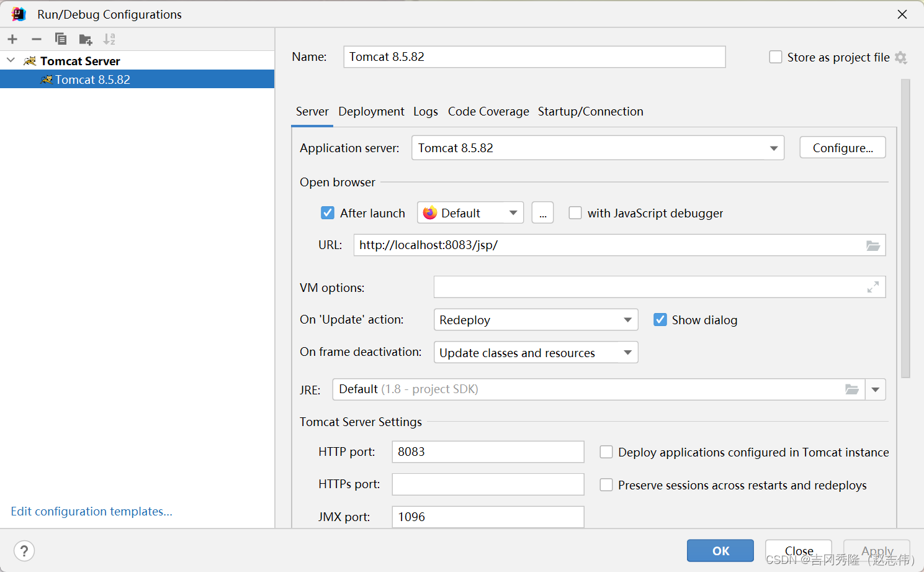Viewport: 924px width, 572px height.
Task: Expand the VM options field icon
Action: [x=873, y=287]
